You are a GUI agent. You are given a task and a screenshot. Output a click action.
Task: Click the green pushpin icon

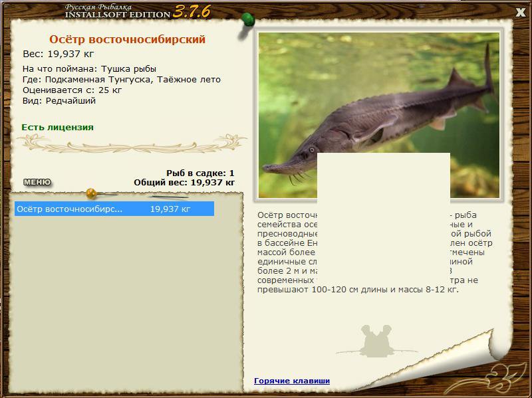click(248, 20)
